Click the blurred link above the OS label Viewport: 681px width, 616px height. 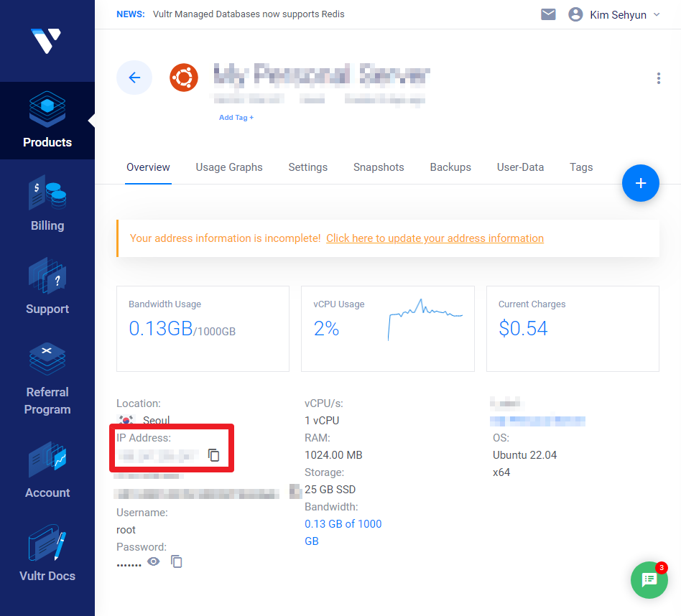(537, 421)
